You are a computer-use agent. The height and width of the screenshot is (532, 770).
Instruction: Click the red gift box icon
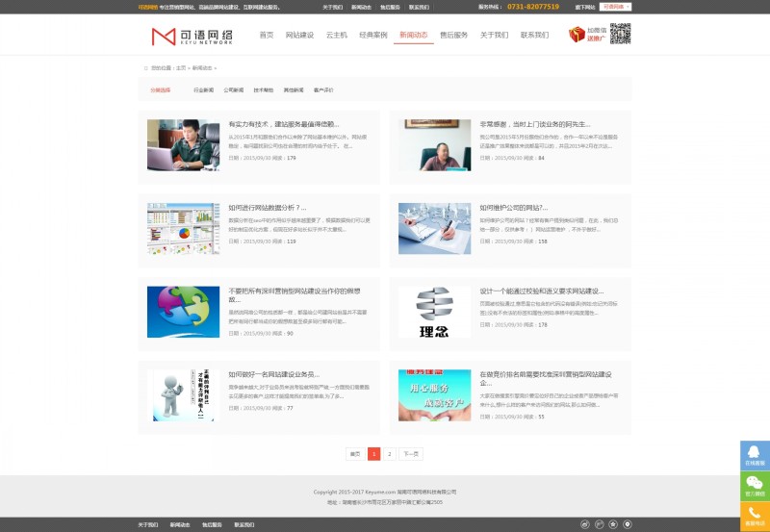(577, 35)
